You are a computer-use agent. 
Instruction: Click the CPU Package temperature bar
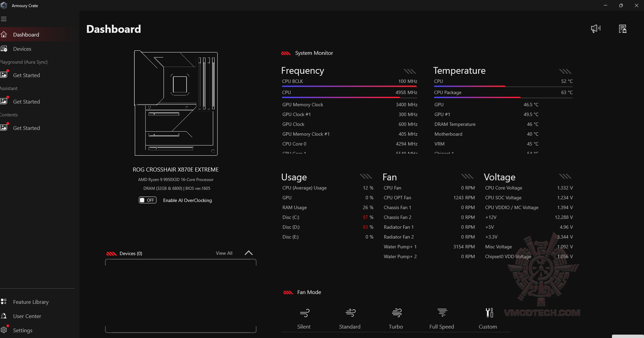(x=503, y=97)
